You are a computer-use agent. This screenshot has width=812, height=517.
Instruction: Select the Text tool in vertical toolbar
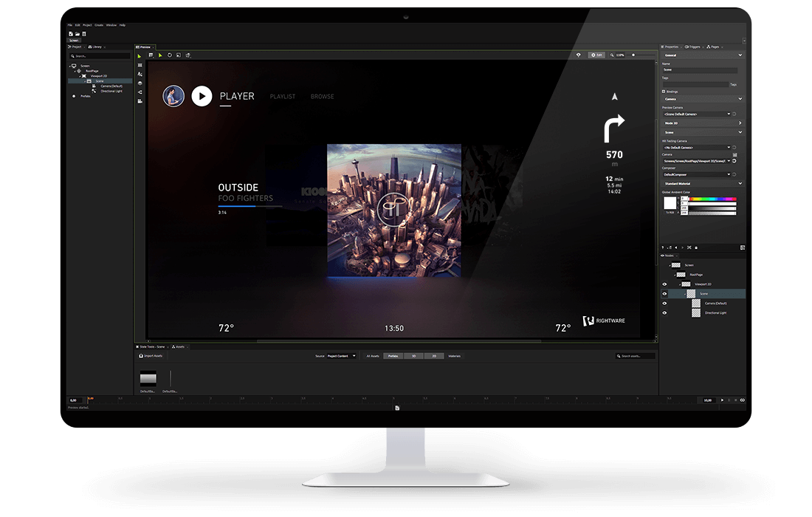click(x=140, y=74)
